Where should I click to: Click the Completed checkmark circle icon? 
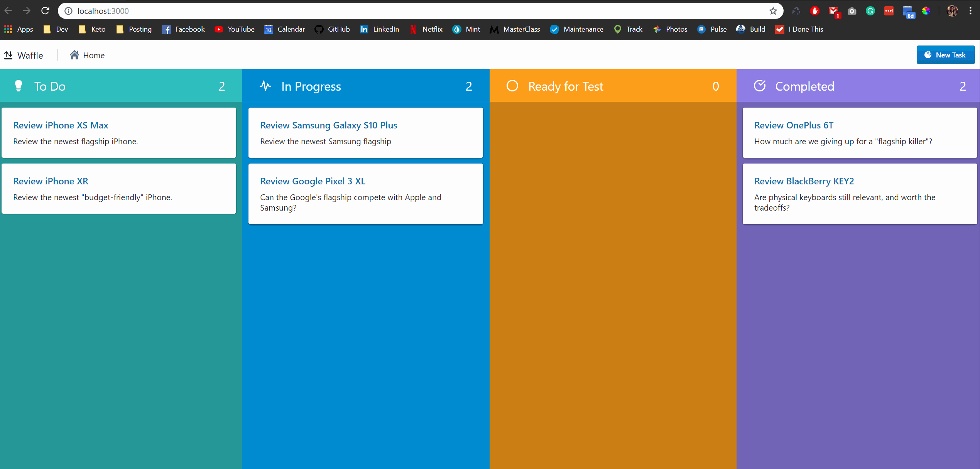click(760, 86)
